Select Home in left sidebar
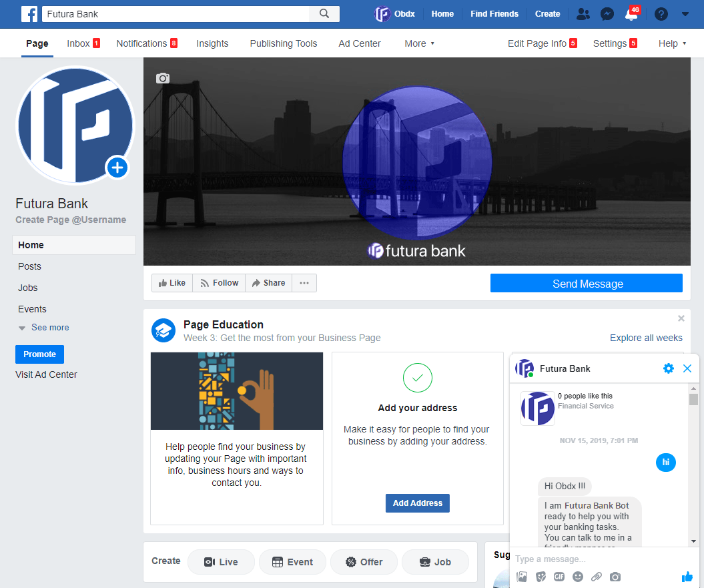704x588 pixels. point(74,245)
